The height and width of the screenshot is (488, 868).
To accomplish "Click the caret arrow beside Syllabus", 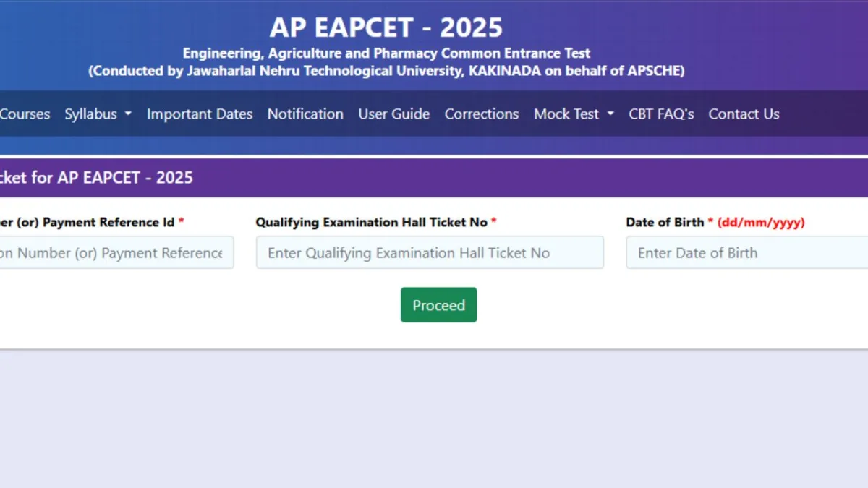I will [128, 114].
